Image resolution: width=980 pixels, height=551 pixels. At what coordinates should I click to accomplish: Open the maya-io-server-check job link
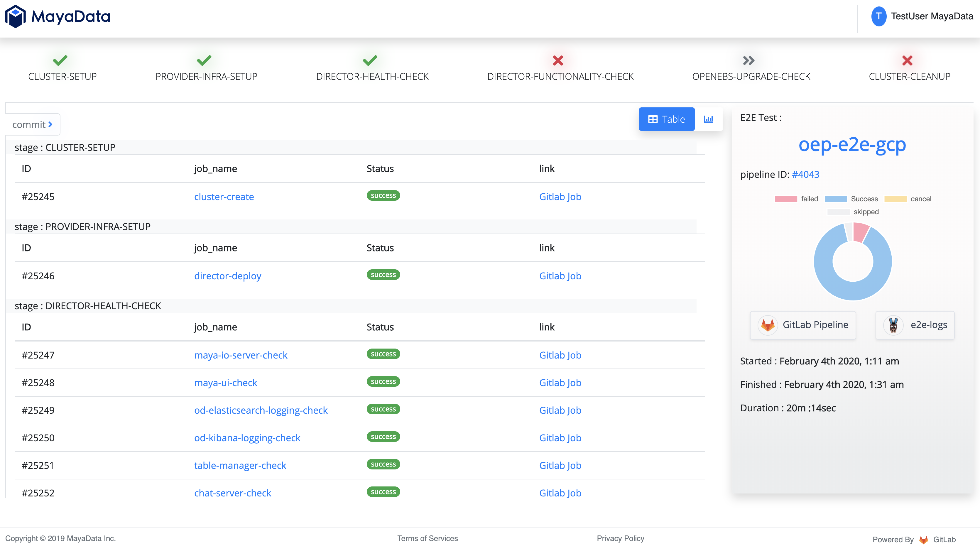point(241,355)
